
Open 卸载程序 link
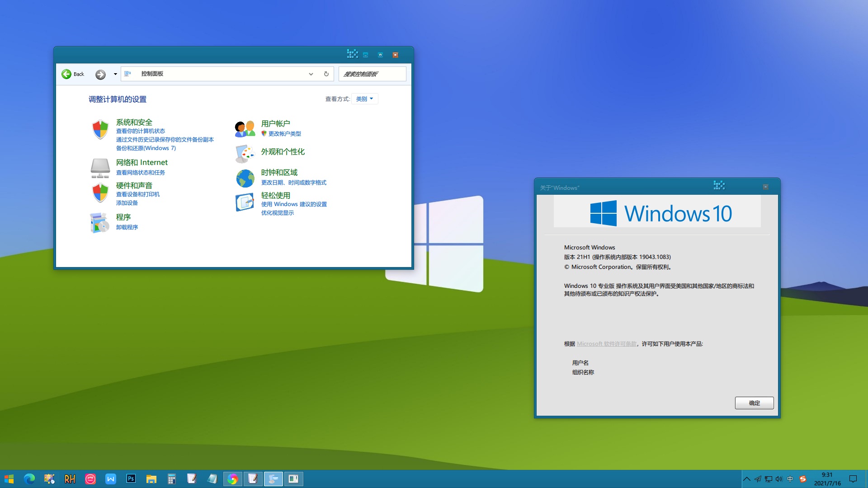(127, 227)
